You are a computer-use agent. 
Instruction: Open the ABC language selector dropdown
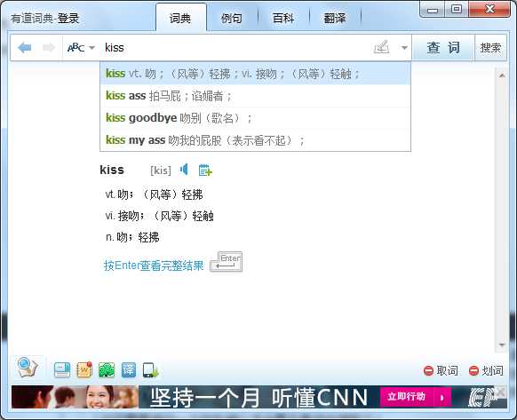(x=81, y=48)
